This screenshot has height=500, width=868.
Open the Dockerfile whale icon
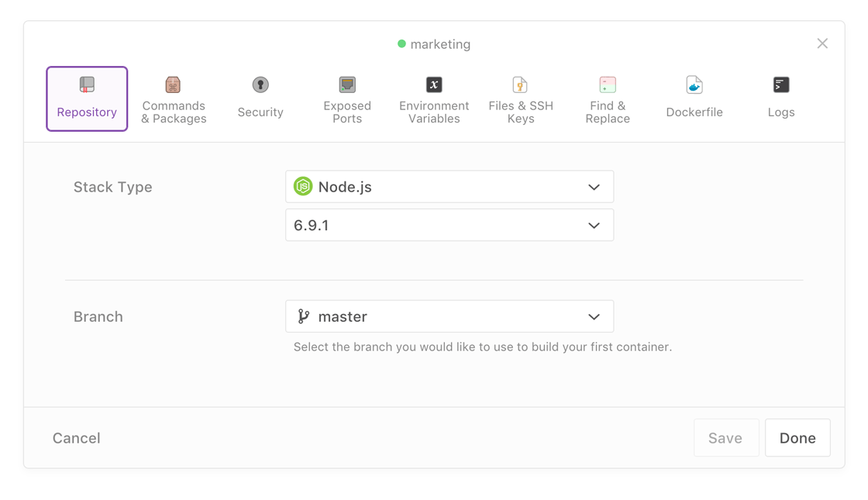click(694, 84)
